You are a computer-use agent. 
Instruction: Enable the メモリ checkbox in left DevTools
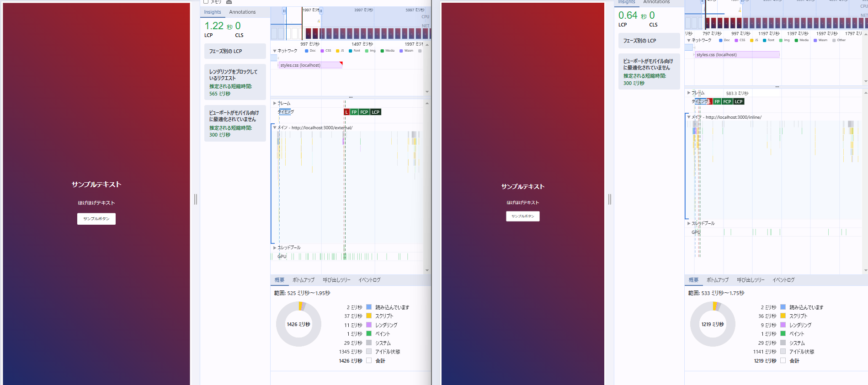206,2
